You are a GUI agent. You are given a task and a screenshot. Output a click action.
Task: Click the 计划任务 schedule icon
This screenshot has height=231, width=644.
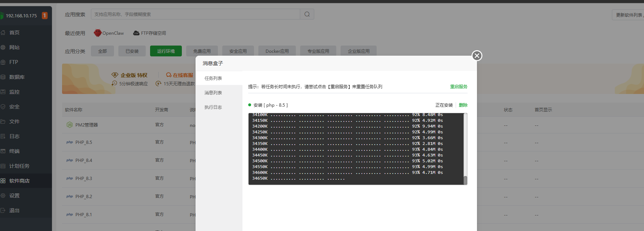coord(3,166)
